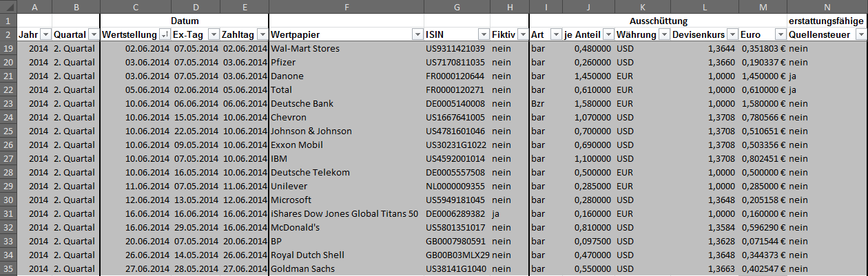Open the Devisenkurs filter dropdown

(x=732, y=34)
